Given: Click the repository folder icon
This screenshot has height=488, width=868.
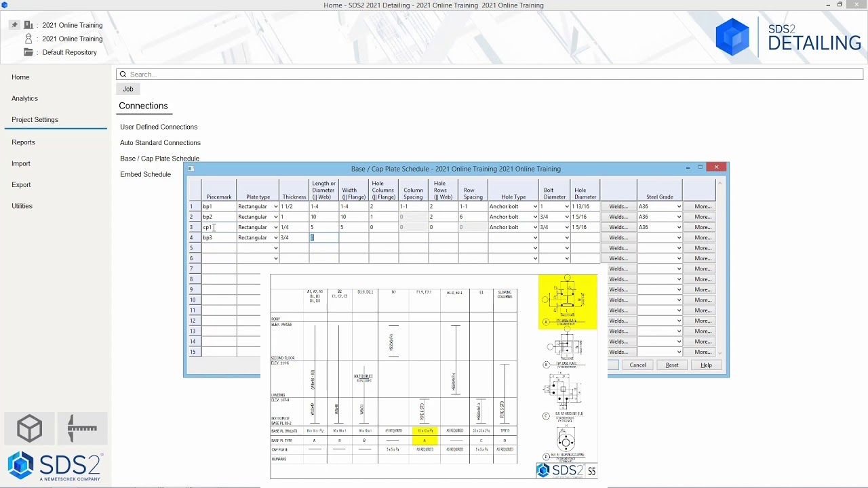Looking at the screenshot, I should click(x=28, y=52).
